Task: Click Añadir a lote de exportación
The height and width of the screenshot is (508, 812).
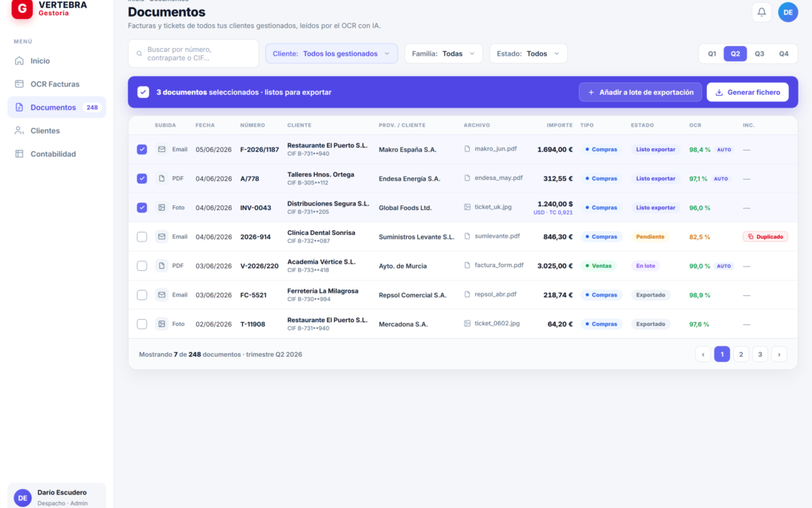Action: (640, 93)
